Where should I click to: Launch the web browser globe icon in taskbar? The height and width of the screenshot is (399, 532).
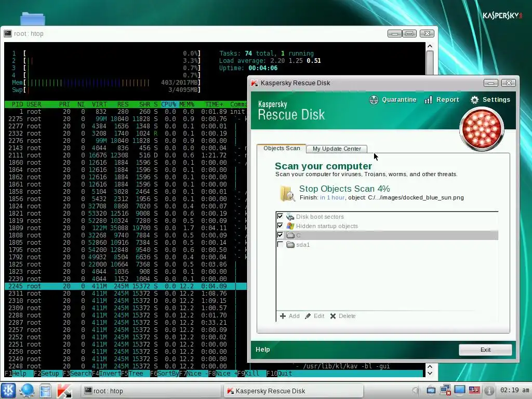[26, 391]
